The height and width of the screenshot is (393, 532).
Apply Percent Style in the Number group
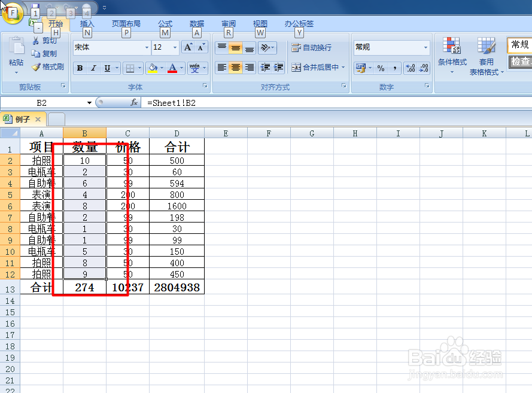[379, 66]
